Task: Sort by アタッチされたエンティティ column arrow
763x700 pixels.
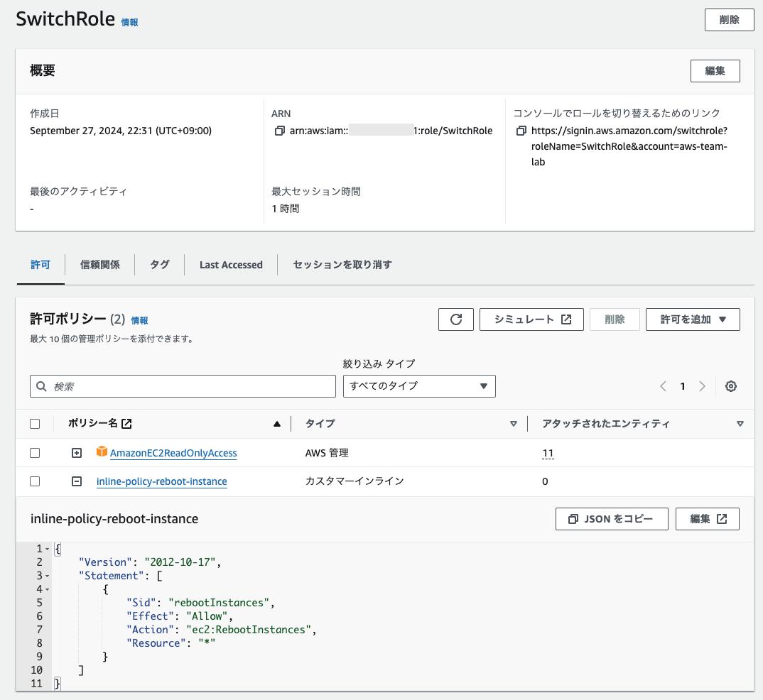Action: [x=740, y=424]
